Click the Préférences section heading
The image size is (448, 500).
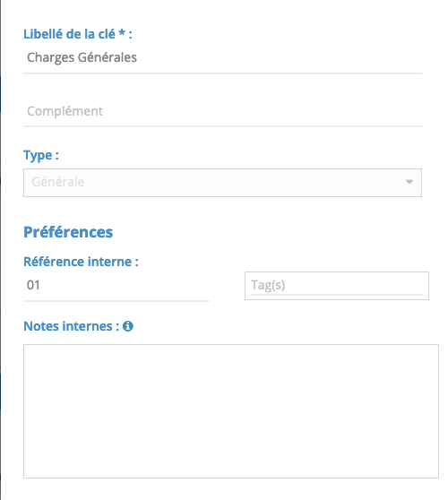coord(68,232)
